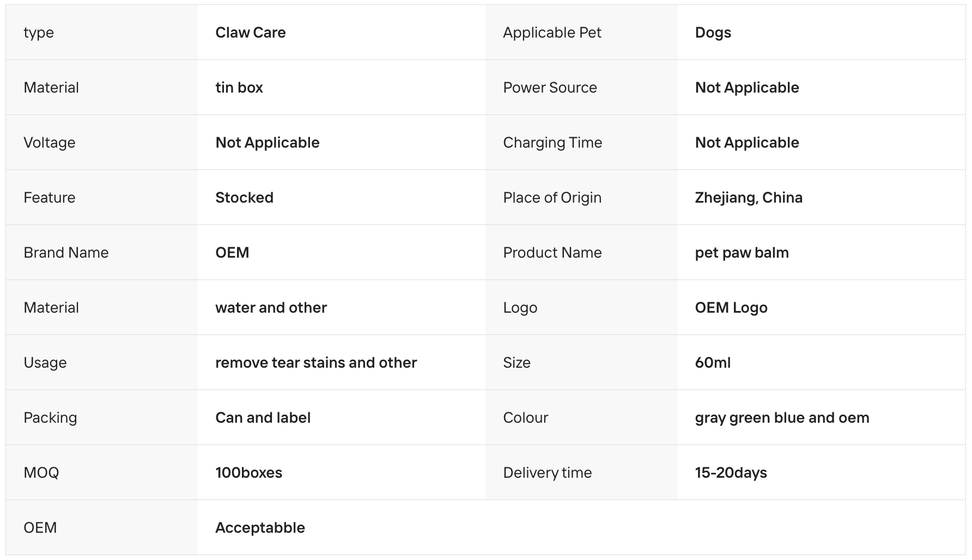
Task: Click the 'Stocked' feature value
Action: (x=244, y=198)
